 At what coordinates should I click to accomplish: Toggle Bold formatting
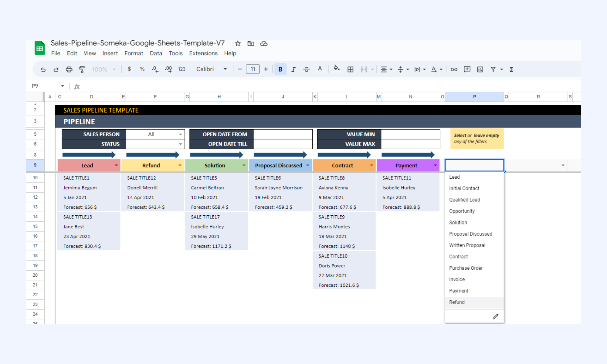280,69
